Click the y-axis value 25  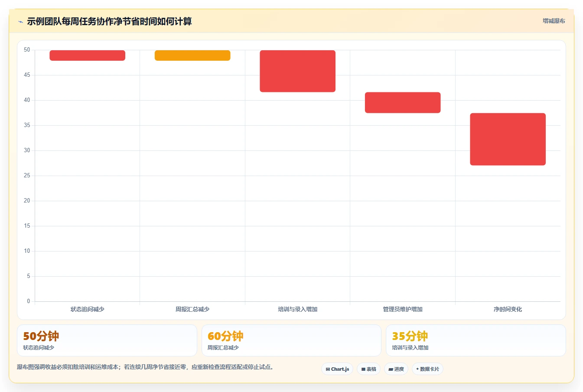[x=27, y=176]
